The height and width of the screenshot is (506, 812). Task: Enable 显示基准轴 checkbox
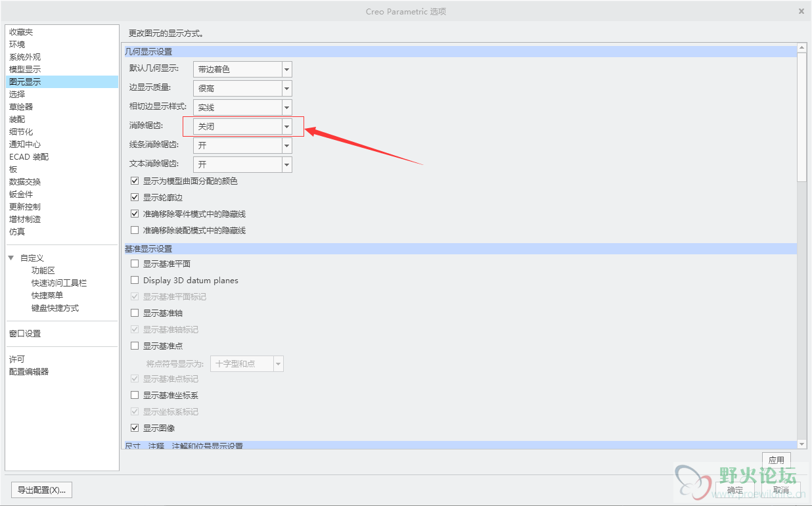click(135, 313)
